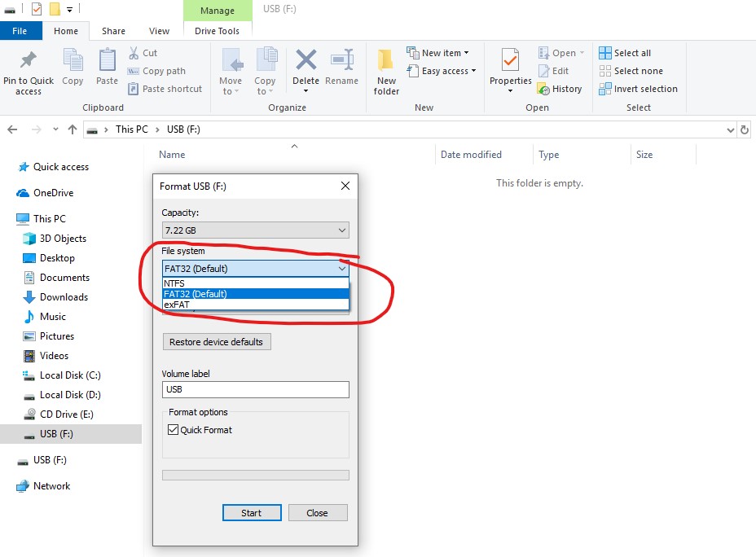Viewport: 756px width, 557px height.
Task: Toggle the Quick Format checkbox
Action: pos(173,430)
